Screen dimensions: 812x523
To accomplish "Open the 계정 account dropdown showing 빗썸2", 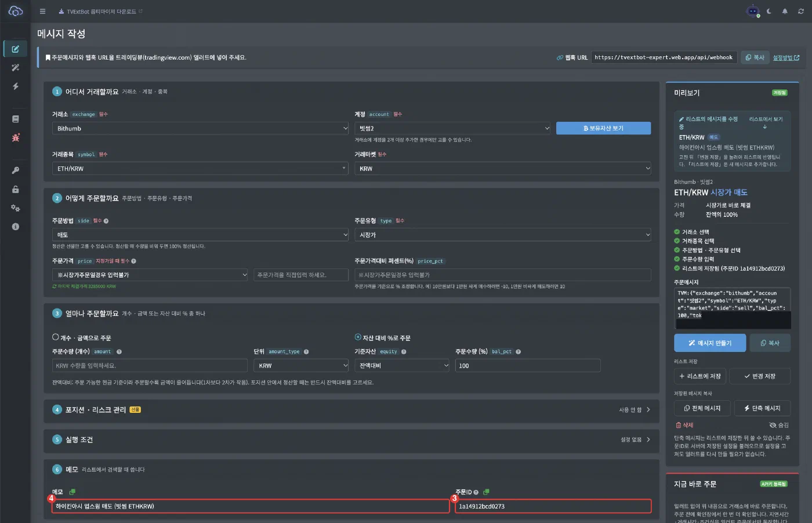I will click(453, 128).
